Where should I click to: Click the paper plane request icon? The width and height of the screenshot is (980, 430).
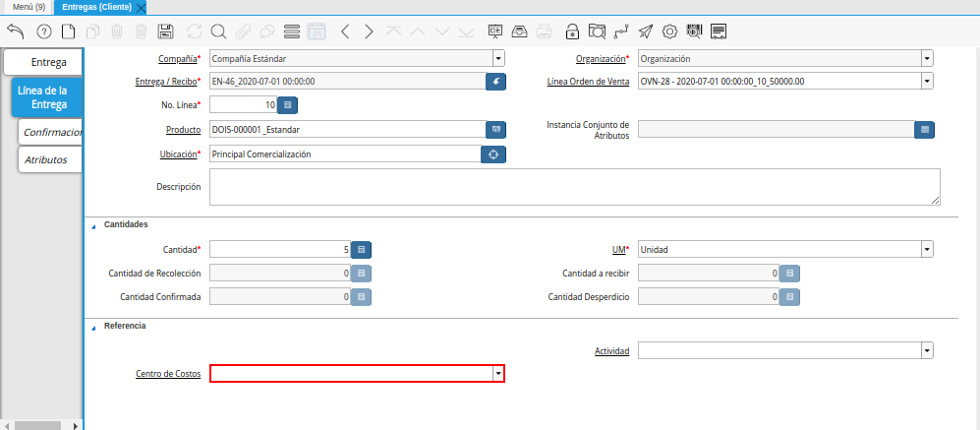[x=645, y=31]
